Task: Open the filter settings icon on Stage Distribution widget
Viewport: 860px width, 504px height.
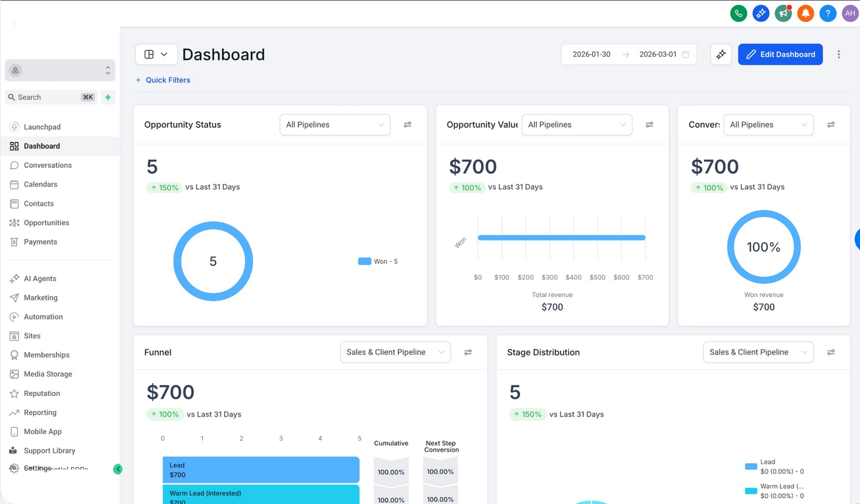Action: (x=831, y=352)
